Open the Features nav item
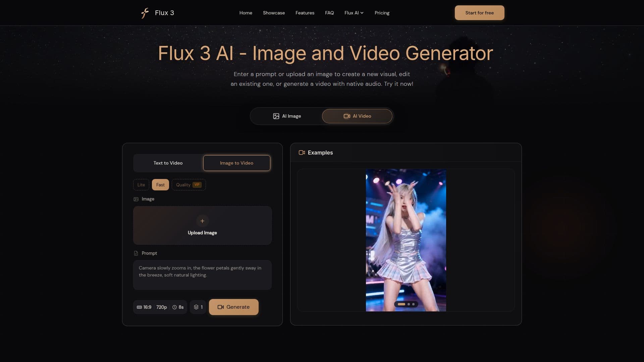Viewport: 644px width, 362px height. 305,13
